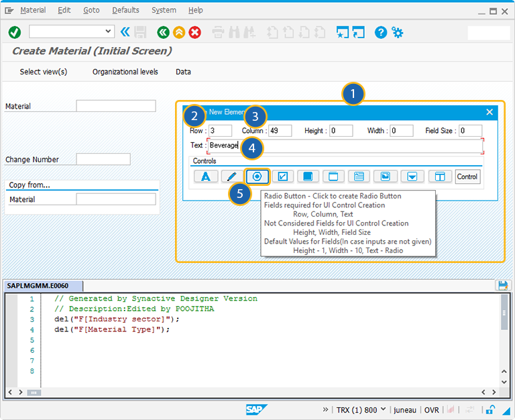Click the Text field containing Beverage
The width and height of the screenshot is (515, 420).
point(345,146)
